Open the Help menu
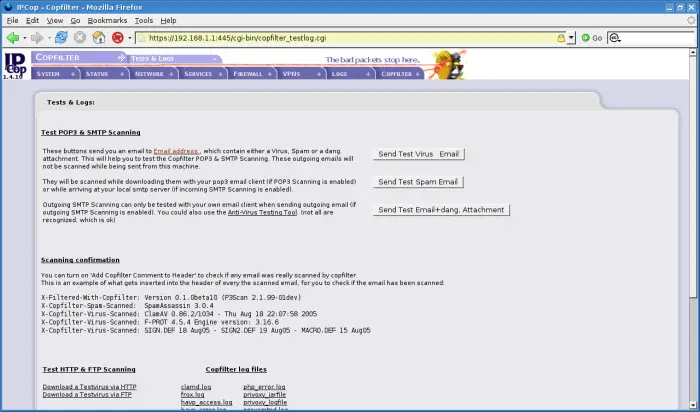The height and width of the screenshot is (412, 700). (168, 21)
